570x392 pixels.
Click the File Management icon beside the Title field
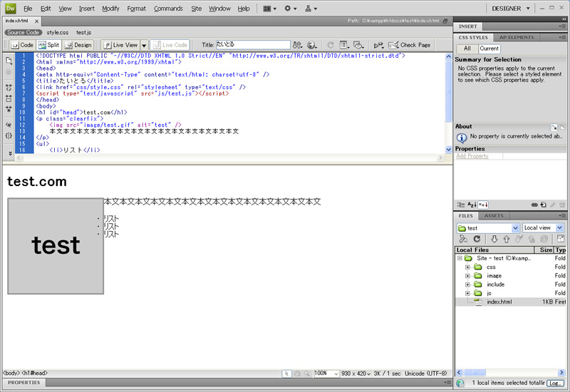(297, 45)
